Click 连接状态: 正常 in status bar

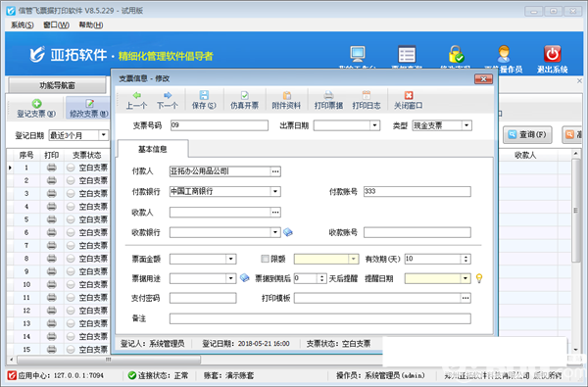[x=159, y=375]
